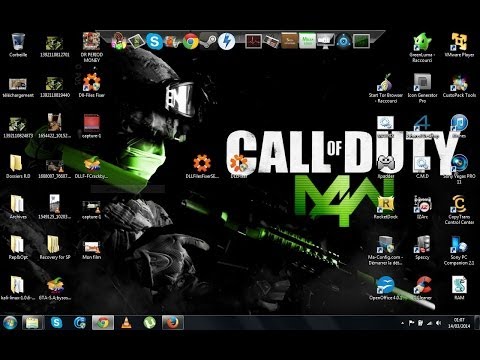Open VLC media player from taskbar

click(x=126, y=323)
